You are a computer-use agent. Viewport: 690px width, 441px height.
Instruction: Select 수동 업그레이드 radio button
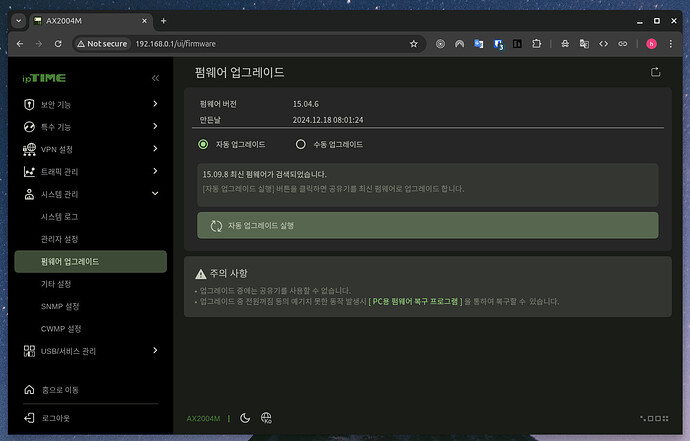click(x=301, y=144)
